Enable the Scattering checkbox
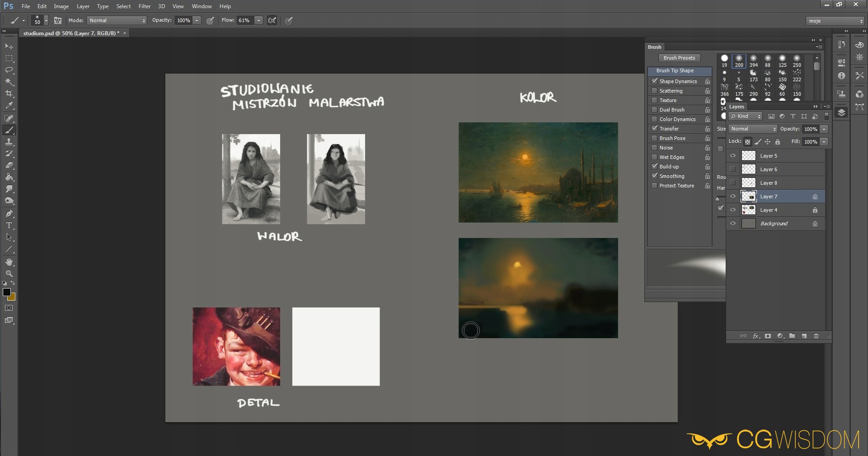 click(x=654, y=91)
